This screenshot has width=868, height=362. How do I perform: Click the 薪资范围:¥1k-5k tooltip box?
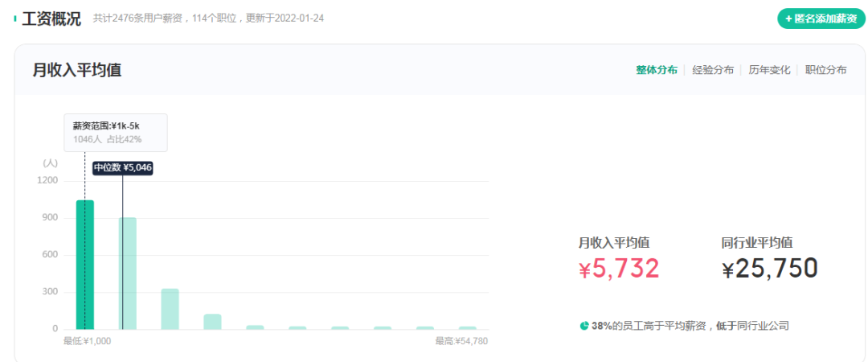pos(116,133)
